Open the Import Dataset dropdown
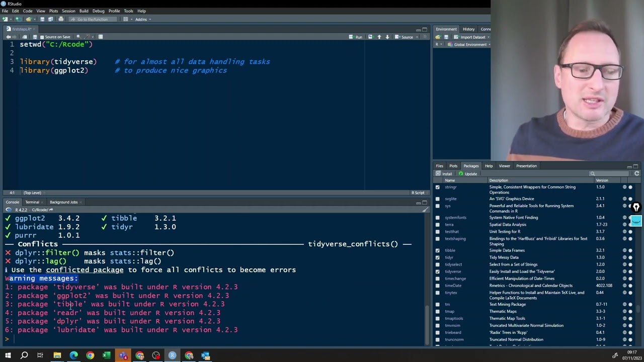This screenshot has height=362, width=644. 472,37
